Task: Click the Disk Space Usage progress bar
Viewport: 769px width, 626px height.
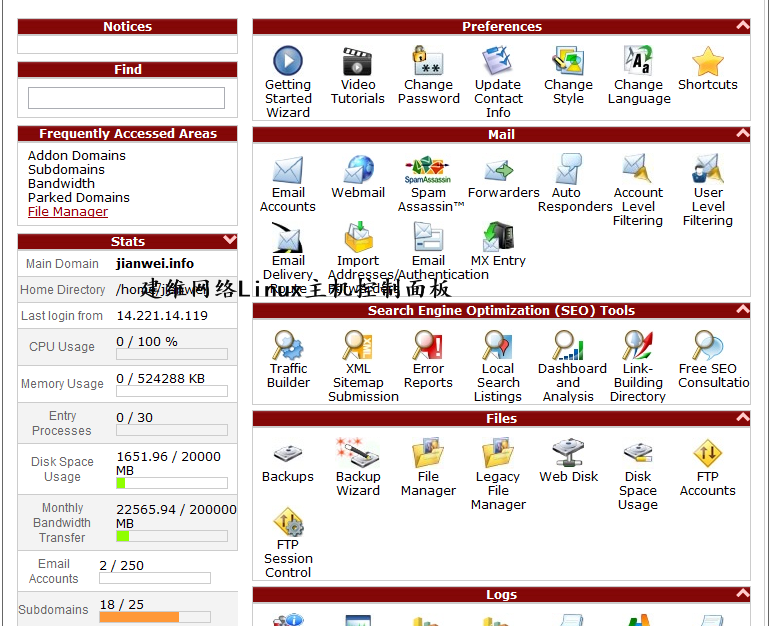Action: click(x=172, y=483)
